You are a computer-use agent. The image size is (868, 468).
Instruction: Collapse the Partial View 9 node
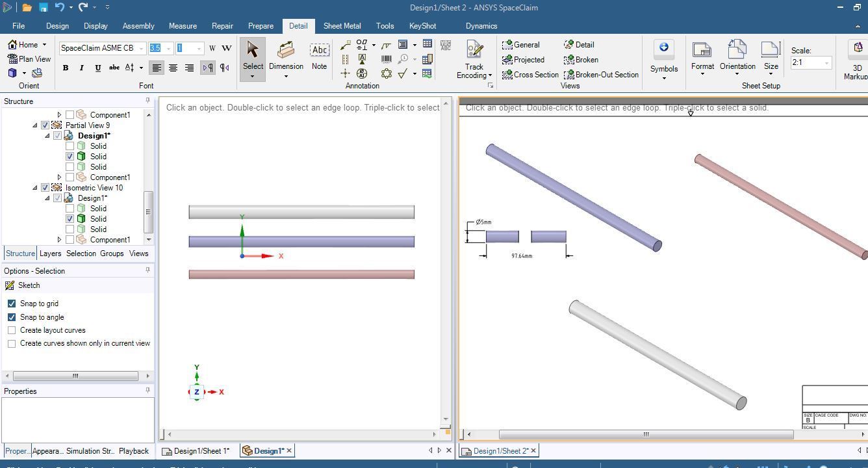(35, 125)
